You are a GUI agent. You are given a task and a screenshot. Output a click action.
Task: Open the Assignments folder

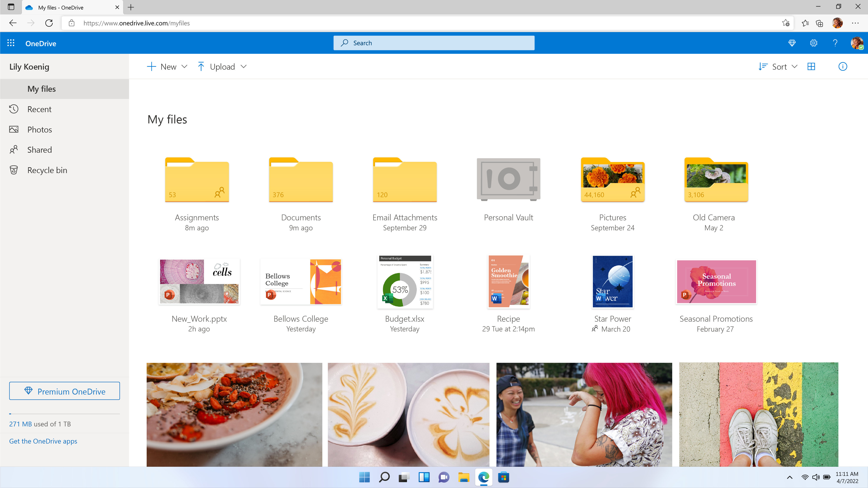click(197, 179)
